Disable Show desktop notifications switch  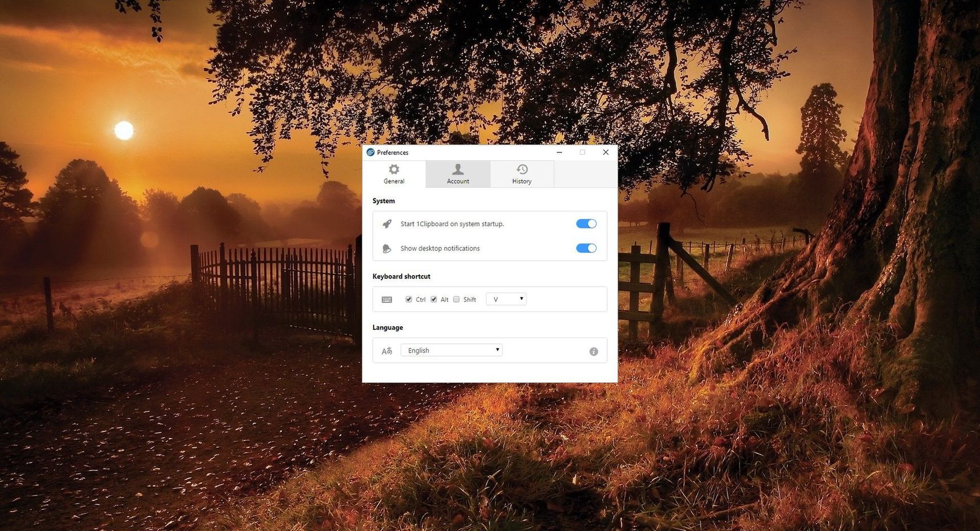tap(586, 248)
